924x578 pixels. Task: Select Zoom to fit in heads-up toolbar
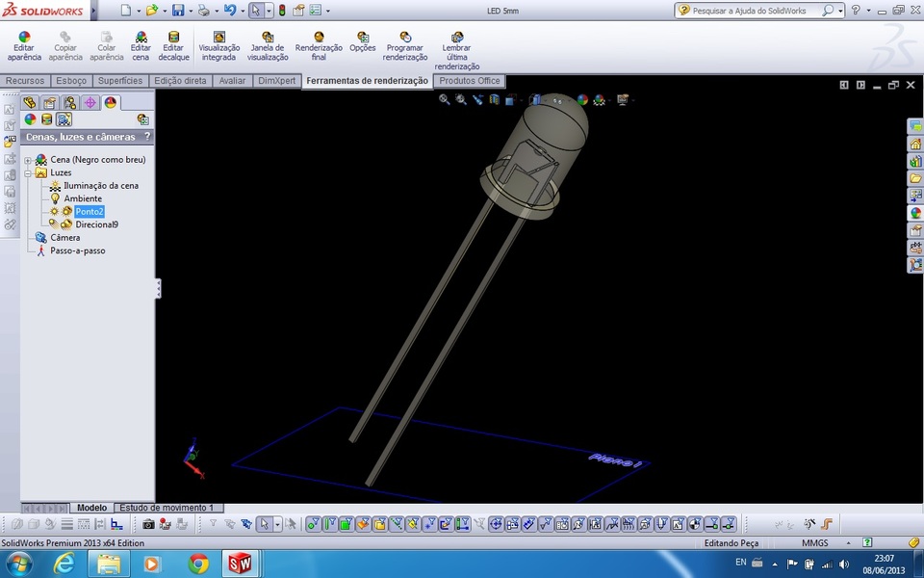coord(444,100)
